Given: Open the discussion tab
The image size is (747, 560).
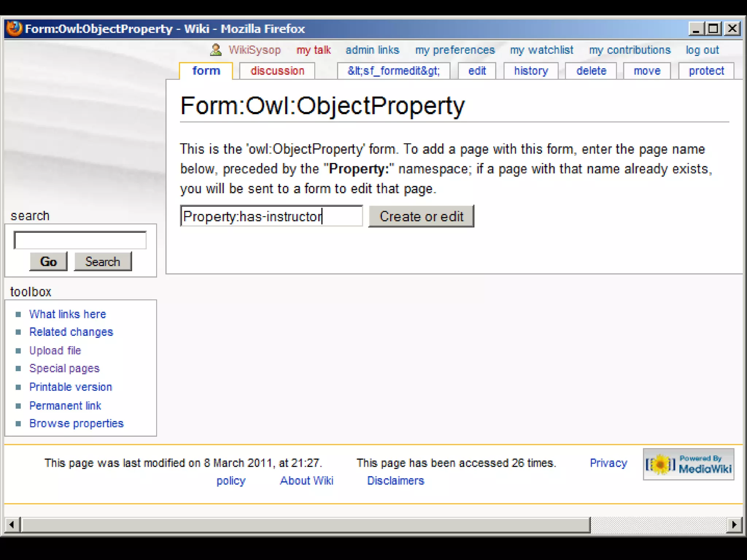Looking at the screenshot, I should point(277,71).
